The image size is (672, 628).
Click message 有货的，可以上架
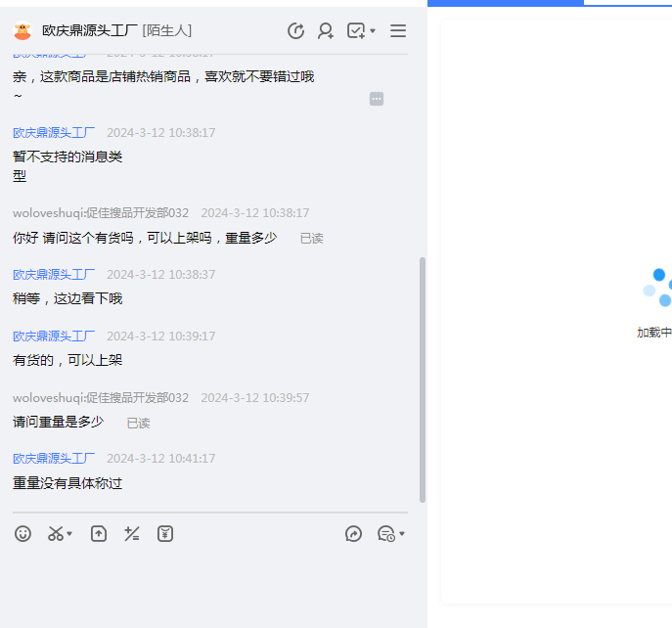tap(67, 361)
